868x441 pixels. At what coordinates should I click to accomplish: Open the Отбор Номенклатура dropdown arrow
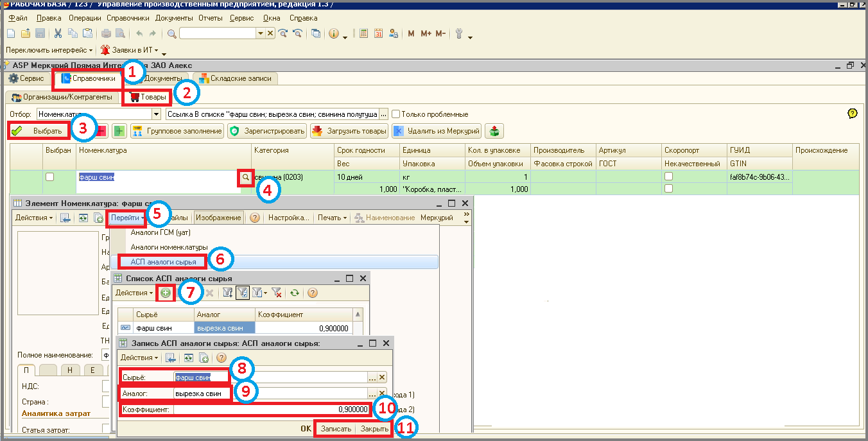[156, 114]
